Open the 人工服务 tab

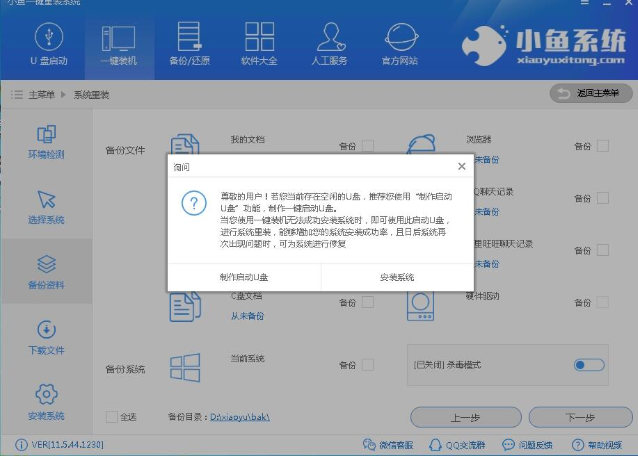pyautogui.click(x=330, y=45)
